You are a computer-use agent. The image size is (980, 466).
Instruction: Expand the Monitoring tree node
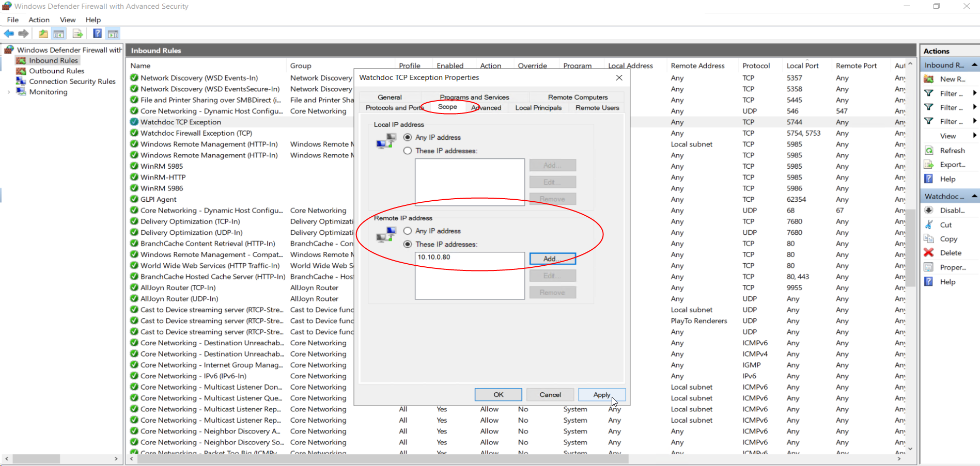click(8, 92)
